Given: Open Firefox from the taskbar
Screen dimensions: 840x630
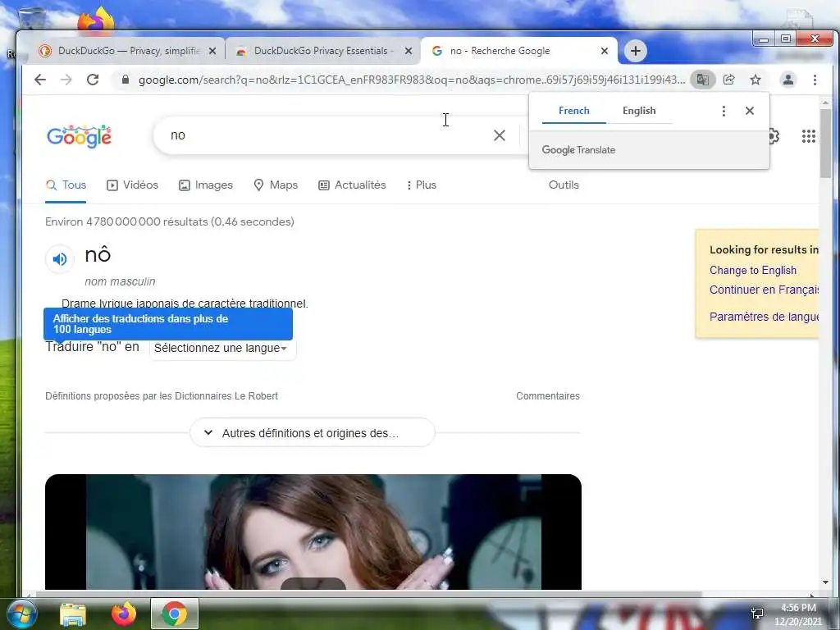Looking at the screenshot, I should click(x=124, y=614).
